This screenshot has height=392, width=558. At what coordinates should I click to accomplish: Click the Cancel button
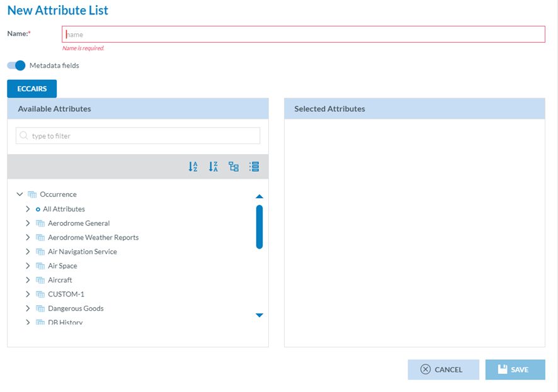point(443,369)
